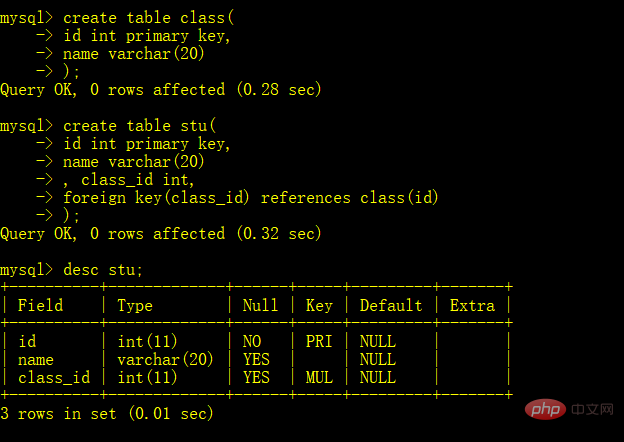Click the red php logo watermark
Screen dimensions: 624x442
545,409
